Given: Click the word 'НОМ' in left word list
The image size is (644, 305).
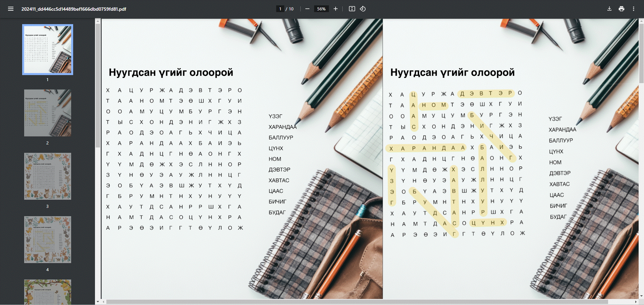Looking at the screenshot, I should point(275,159).
